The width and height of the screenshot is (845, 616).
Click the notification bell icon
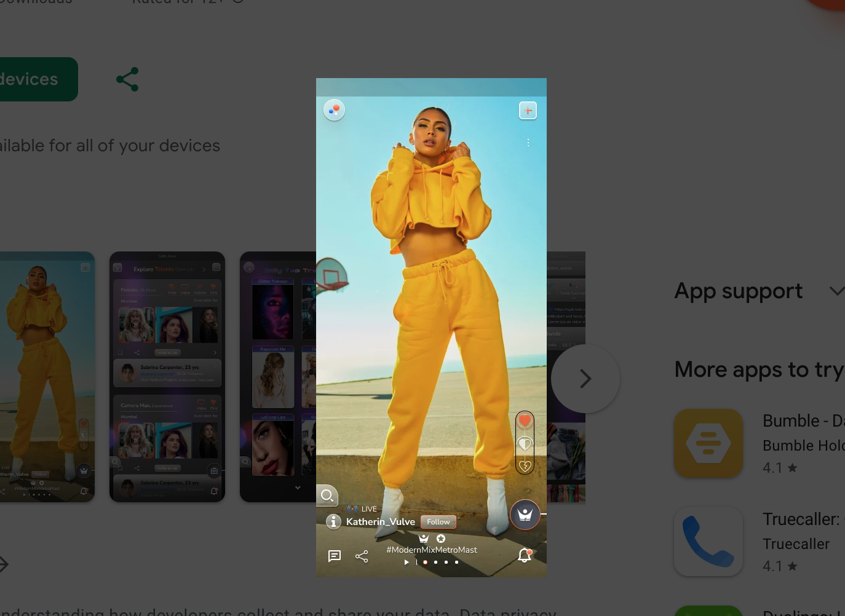tap(525, 555)
